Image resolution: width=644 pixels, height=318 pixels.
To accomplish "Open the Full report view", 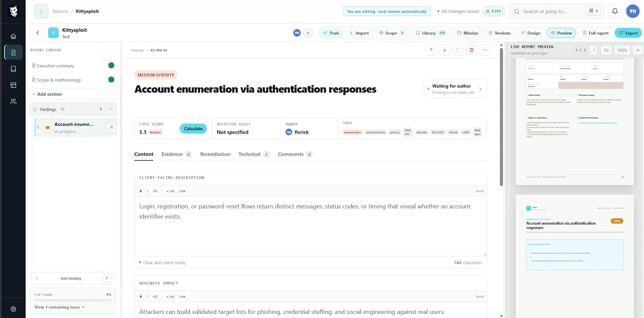I will pyautogui.click(x=596, y=33).
